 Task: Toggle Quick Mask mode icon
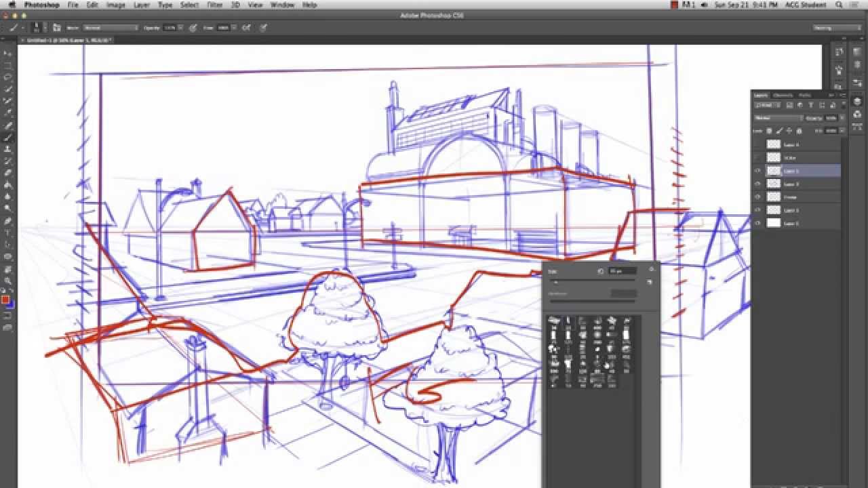pos(8,315)
